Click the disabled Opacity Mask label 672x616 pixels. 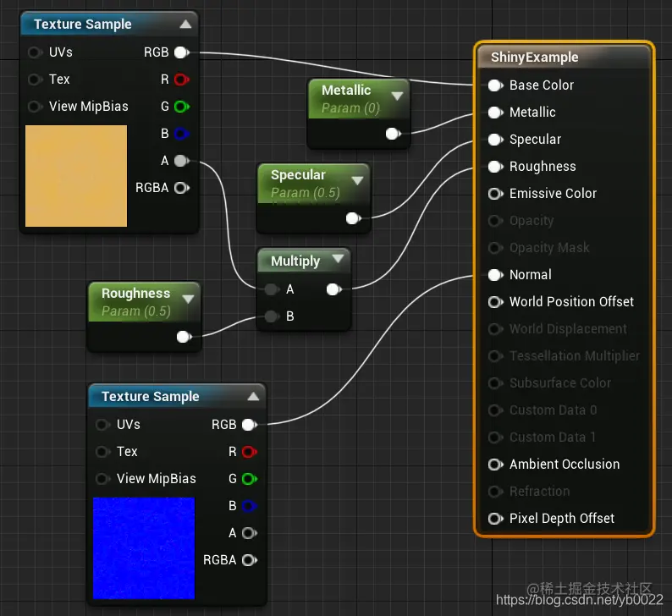(x=549, y=248)
